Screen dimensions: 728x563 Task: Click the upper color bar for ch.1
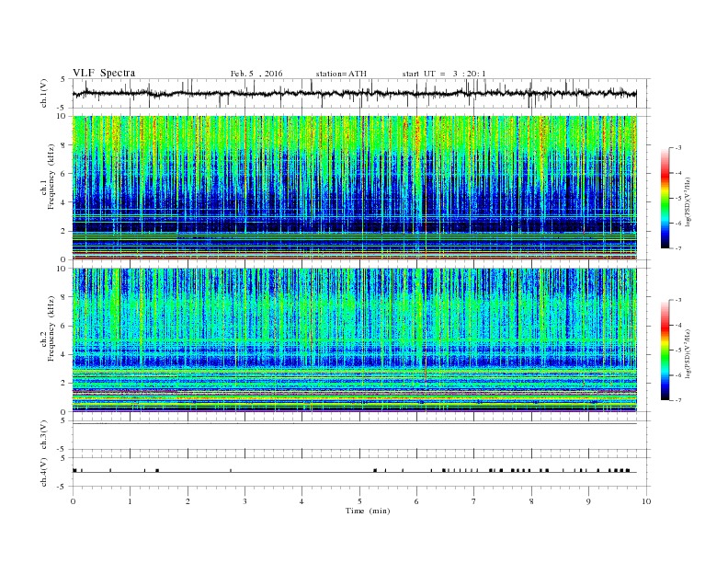tap(665, 199)
